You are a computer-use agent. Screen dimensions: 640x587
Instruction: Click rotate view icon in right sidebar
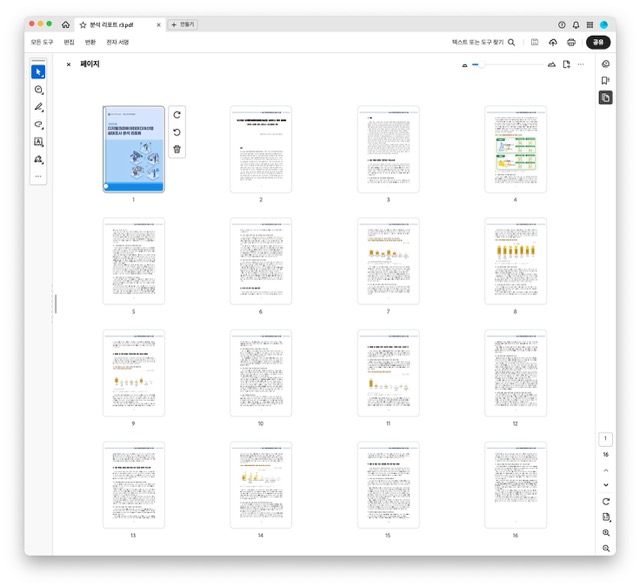tap(606, 501)
